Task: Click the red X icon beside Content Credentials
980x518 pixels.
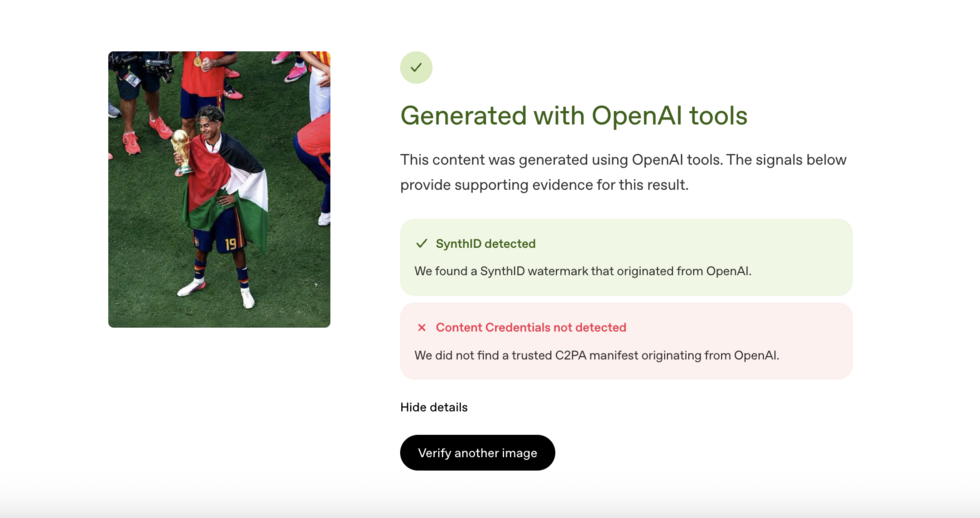Action: 422,327
